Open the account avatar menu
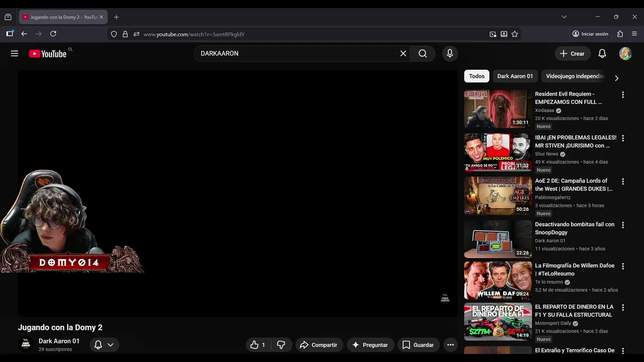 tap(625, 53)
